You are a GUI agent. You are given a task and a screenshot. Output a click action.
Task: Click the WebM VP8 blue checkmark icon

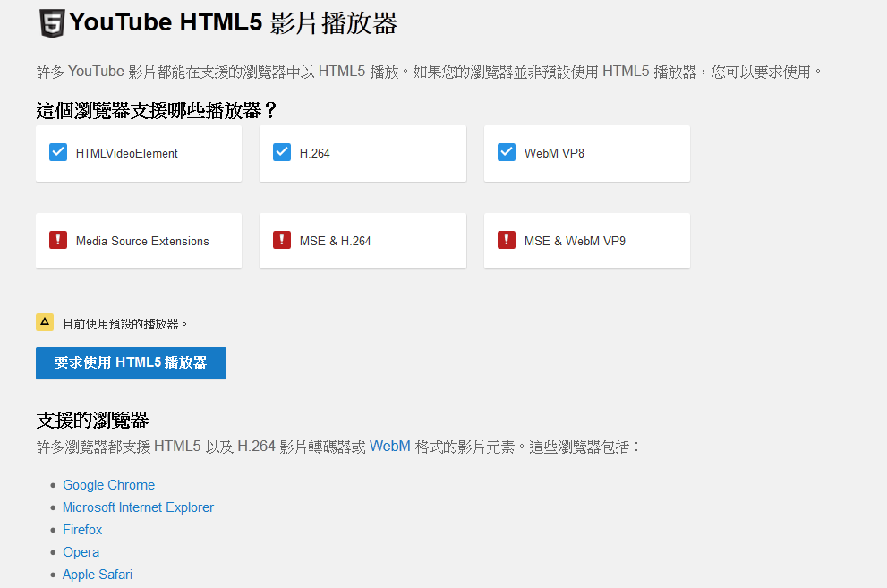point(507,153)
